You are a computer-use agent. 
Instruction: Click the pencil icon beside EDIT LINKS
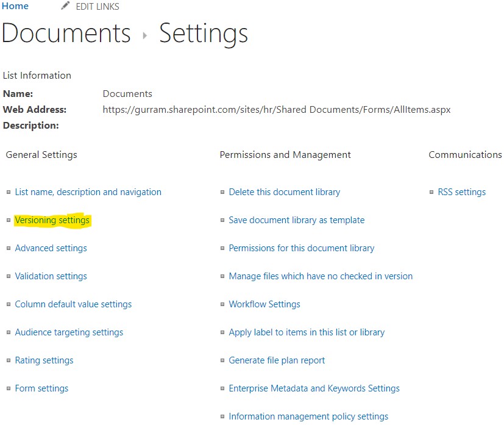coord(66,5)
